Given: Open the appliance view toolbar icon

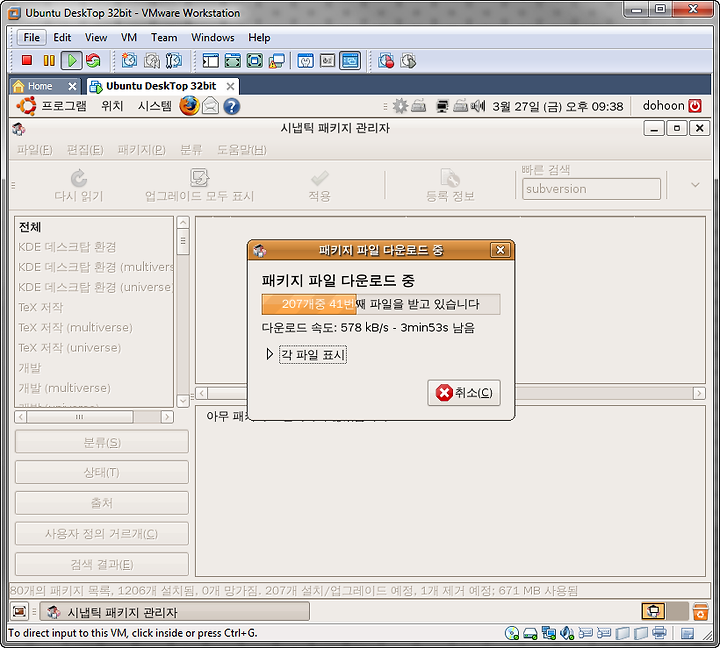Looking at the screenshot, I should click(327, 61).
